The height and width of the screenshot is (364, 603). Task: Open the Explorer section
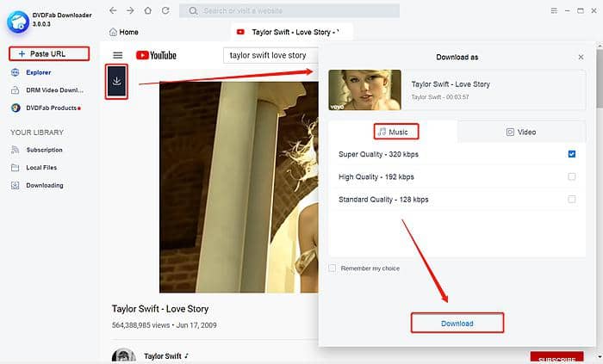(31, 72)
